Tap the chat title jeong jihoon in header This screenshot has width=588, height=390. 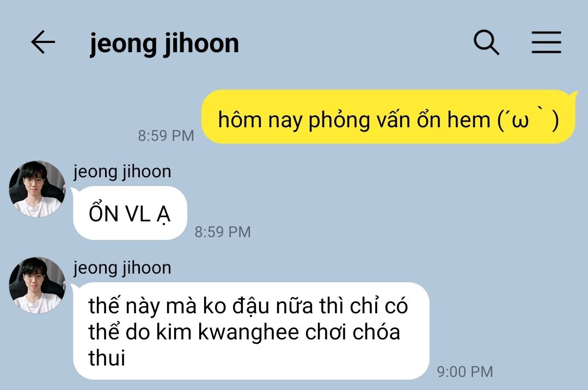(164, 44)
